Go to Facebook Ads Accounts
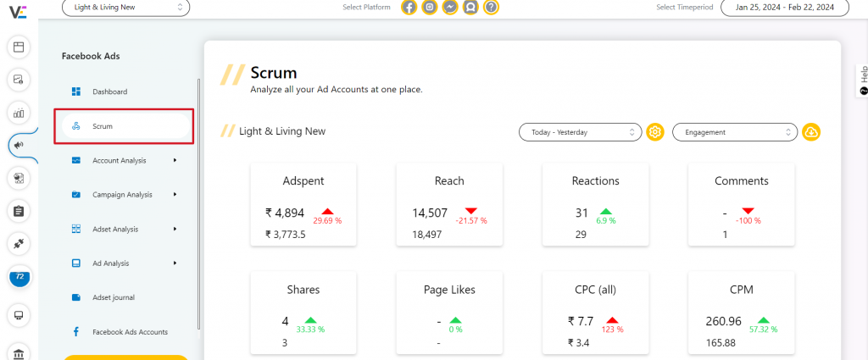868x360 pixels. point(129,332)
